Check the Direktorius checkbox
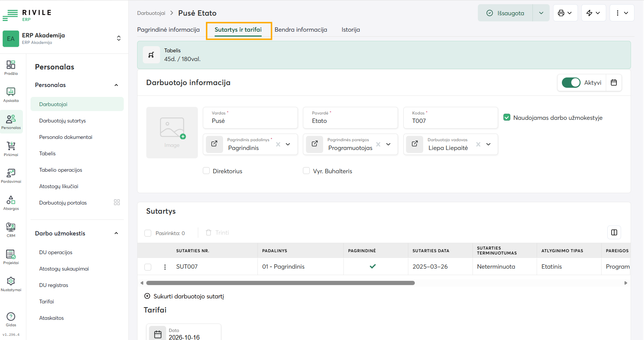This screenshot has width=644, height=340. click(x=206, y=171)
